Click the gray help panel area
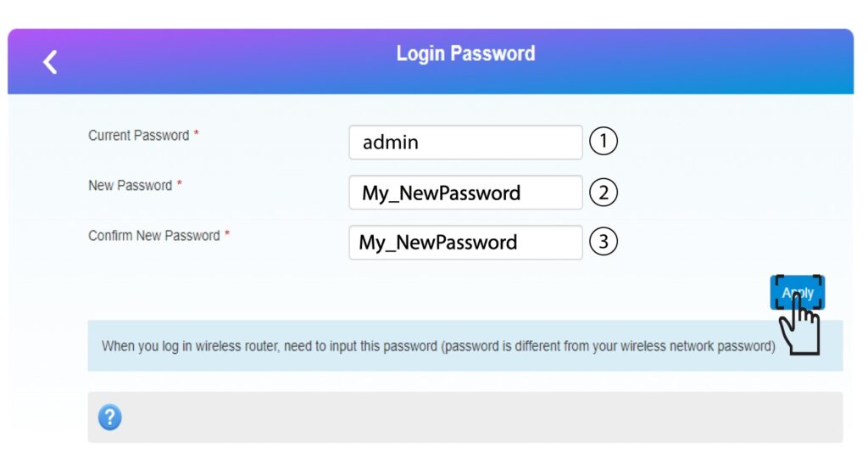The height and width of the screenshot is (476, 868). click(465, 417)
